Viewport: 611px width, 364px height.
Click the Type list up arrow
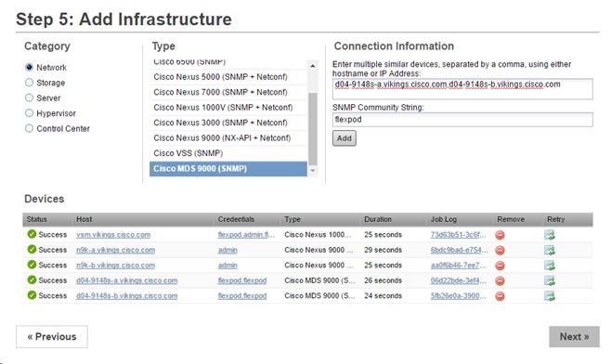313,66
